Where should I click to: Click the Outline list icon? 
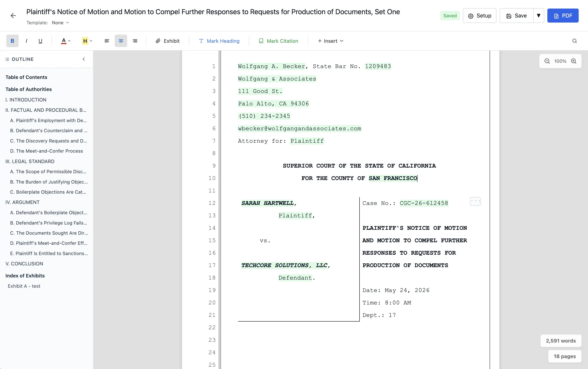pyautogui.click(x=7, y=59)
